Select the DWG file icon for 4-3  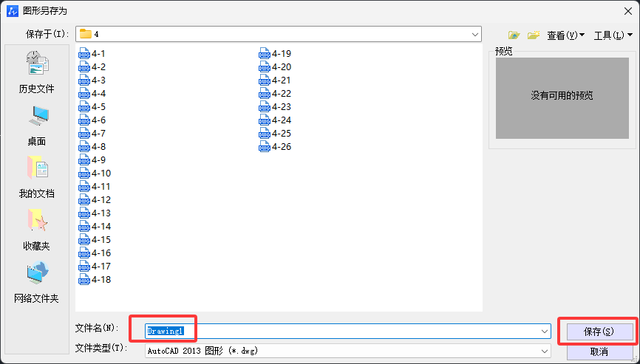tap(84, 80)
